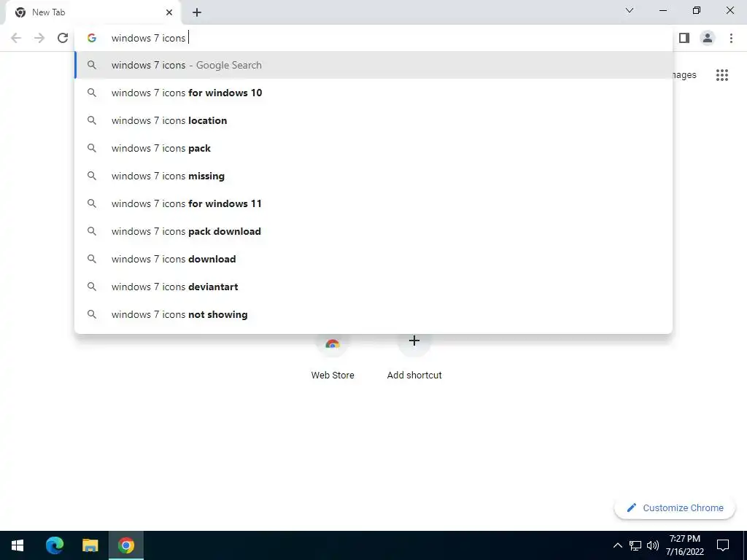This screenshot has height=560, width=747.
Task: Click the browser back arrow
Action: tap(16, 38)
